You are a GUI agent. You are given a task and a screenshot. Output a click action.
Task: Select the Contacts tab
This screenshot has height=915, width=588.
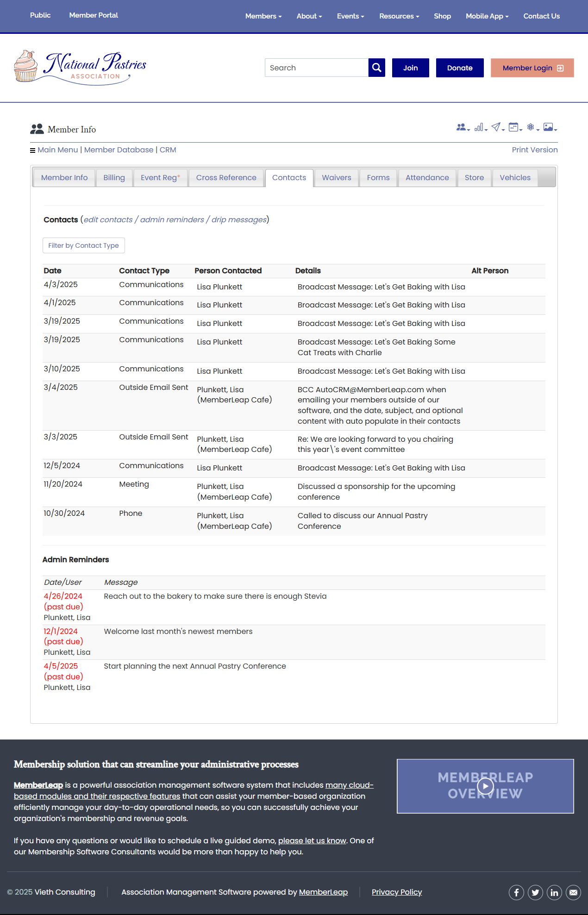pyautogui.click(x=289, y=178)
